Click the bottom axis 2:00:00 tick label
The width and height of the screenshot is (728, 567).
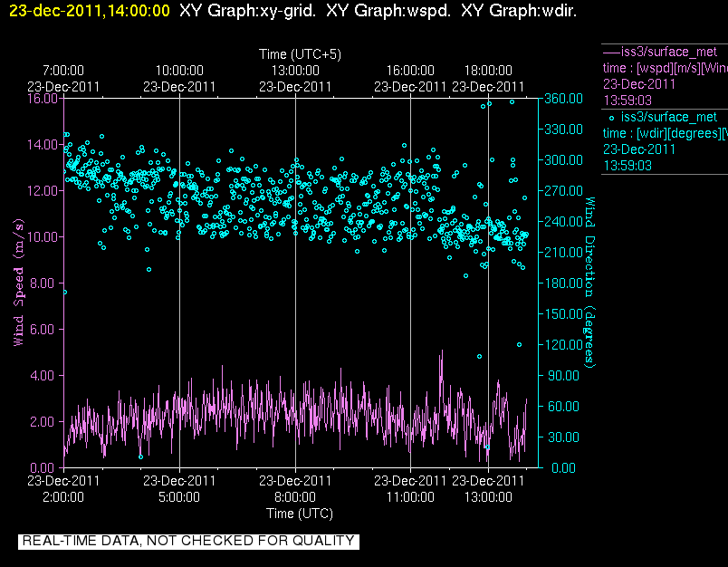pos(63,497)
